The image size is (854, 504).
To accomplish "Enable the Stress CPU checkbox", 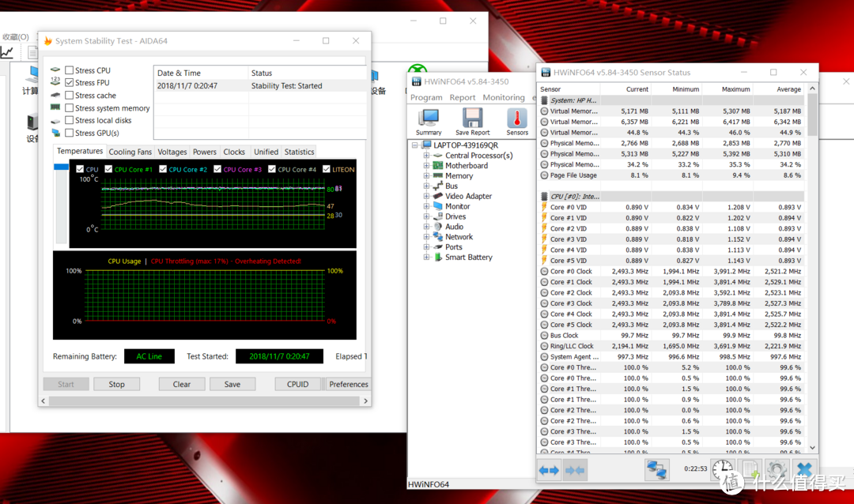I will point(69,70).
